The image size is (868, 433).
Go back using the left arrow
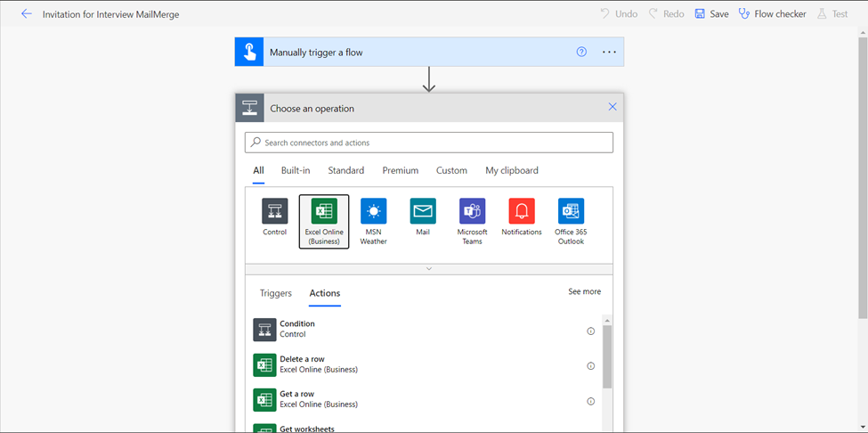pyautogui.click(x=26, y=14)
